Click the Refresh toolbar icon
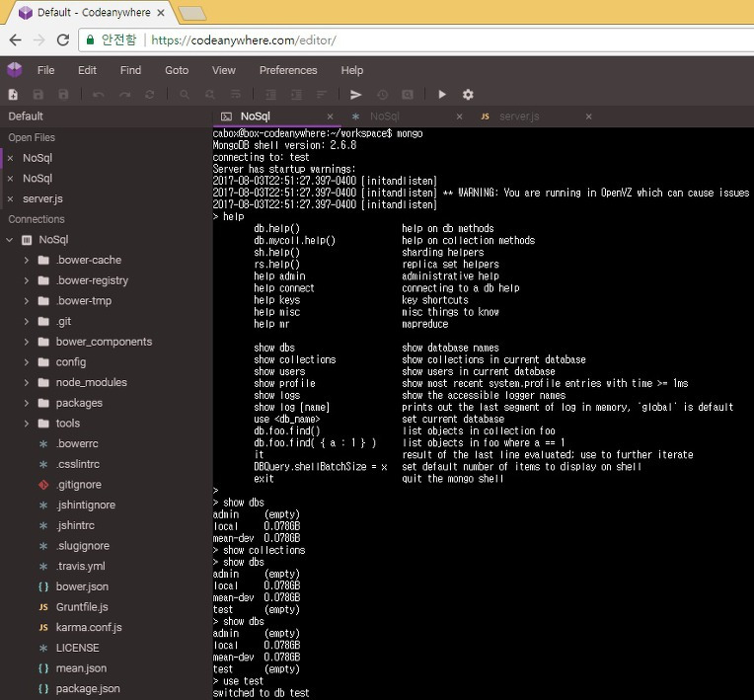This screenshot has height=700, width=754. click(150, 95)
